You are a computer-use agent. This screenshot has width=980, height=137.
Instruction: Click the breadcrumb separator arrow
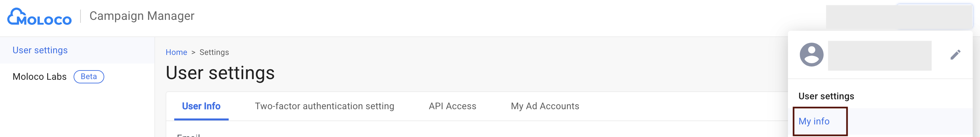[x=193, y=52]
